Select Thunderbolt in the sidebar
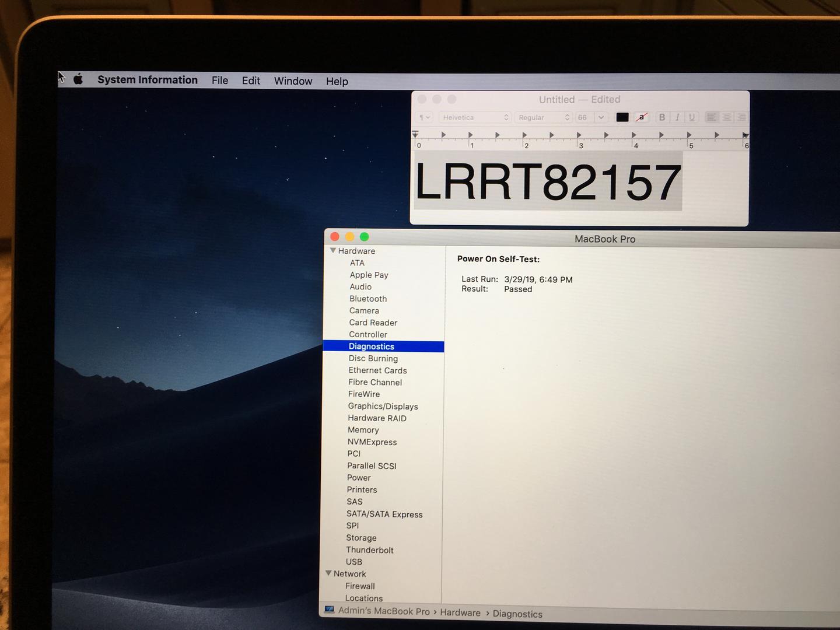 [x=370, y=550]
